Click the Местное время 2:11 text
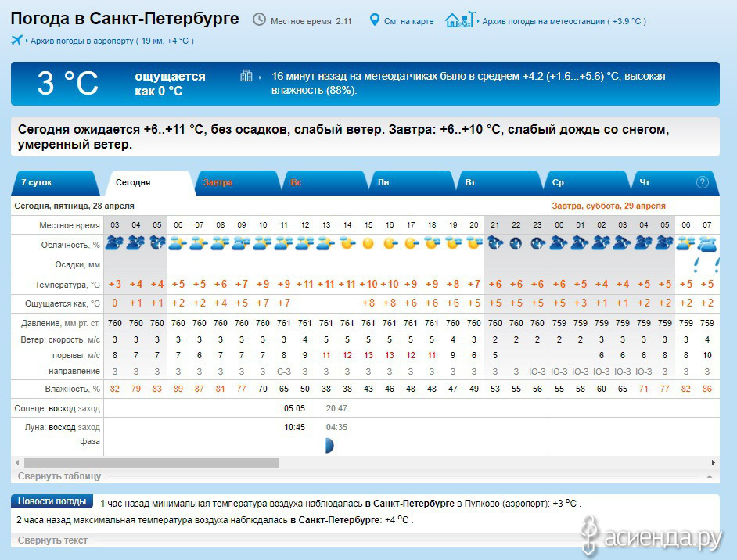737x560 pixels. point(311,21)
